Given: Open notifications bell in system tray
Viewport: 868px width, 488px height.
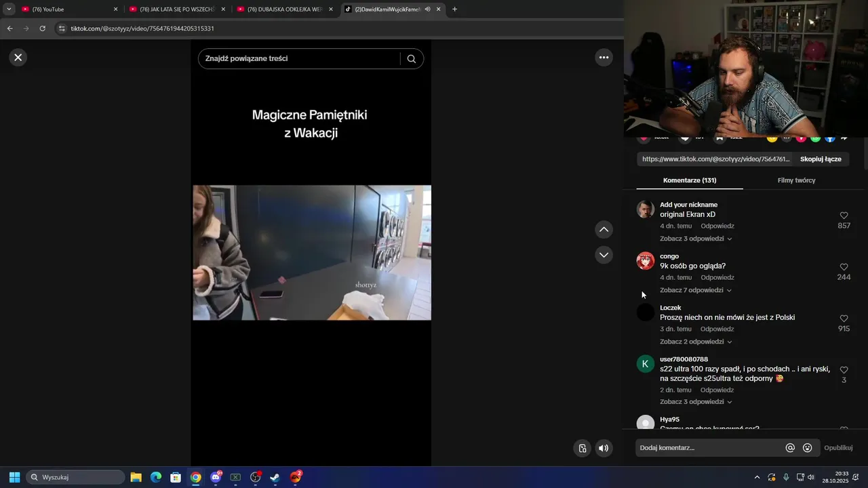Looking at the screenshot, I should (x=856, y=477).
